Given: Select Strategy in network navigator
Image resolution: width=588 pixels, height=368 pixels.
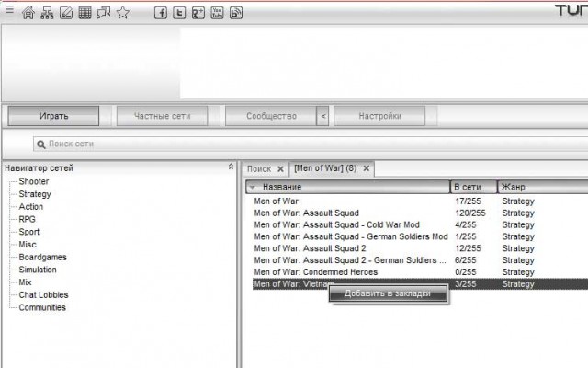Looking at the screenshot, I should pyautogui.click(x=35, y=194).
